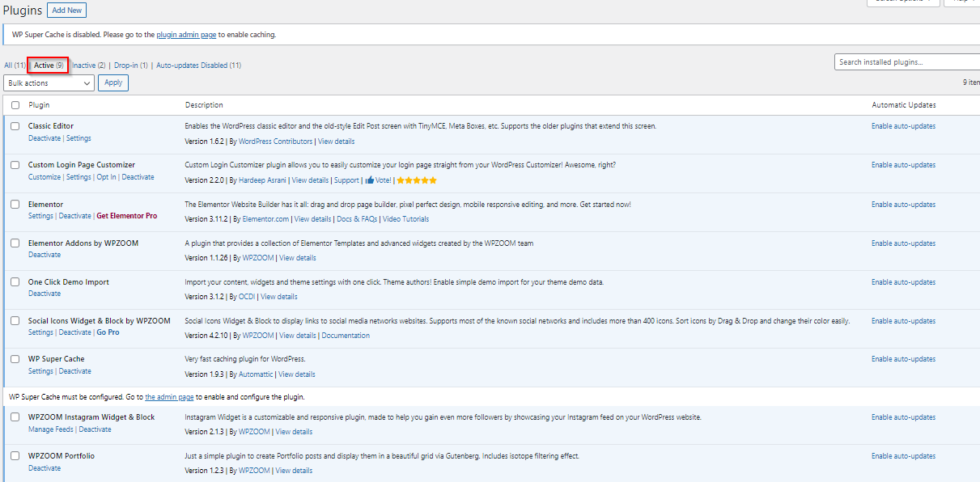The image size is (980, 482).
Task: View details for WPZOOM Instagram Widget
Action: click(x=294, y=432)
